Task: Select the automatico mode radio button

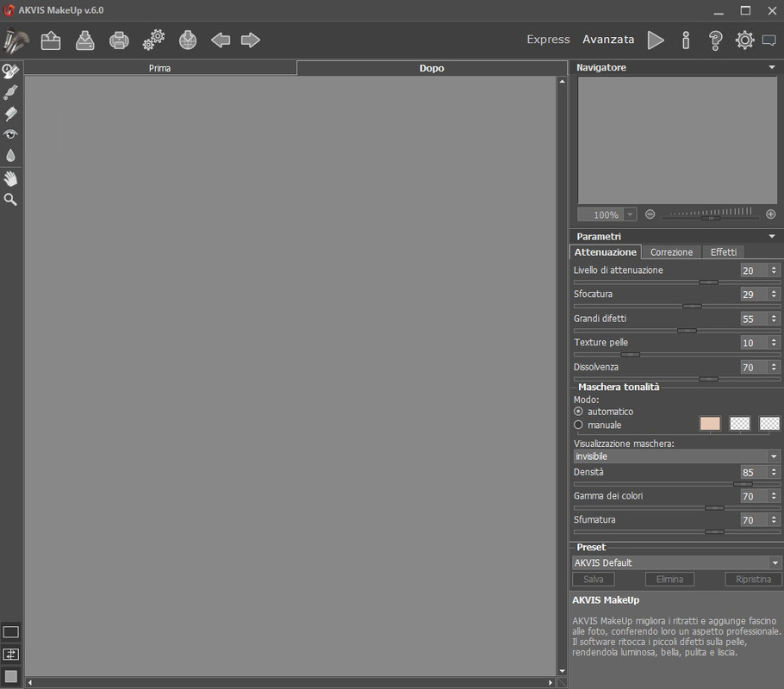Action: (x=578, y=412)
